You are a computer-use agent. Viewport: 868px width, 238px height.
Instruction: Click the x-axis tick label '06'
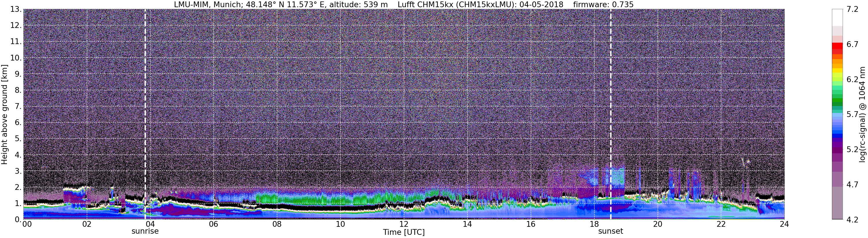[x=214, y=224]
